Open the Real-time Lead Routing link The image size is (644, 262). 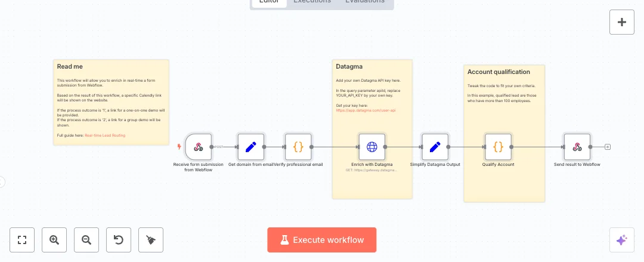105,135
